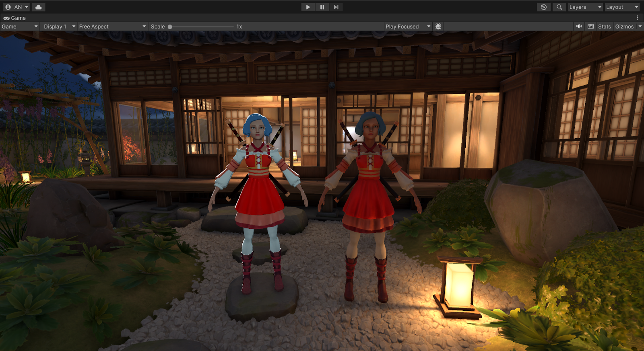644x351 pixels.
Task: Advance one frame with the step button
Action: [x=336, y=7]
